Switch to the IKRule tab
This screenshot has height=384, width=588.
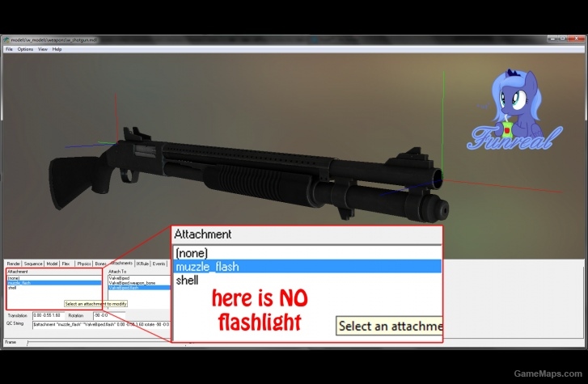[142, 264]
